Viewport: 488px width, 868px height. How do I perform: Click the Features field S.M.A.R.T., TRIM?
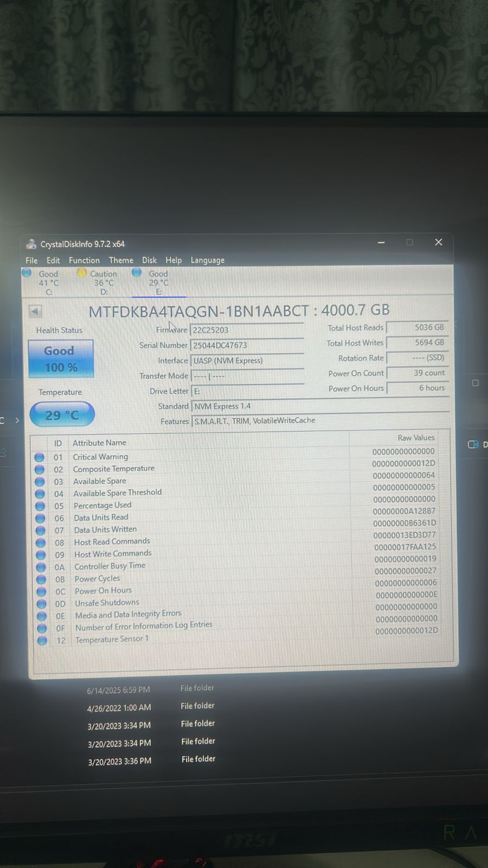320,421
